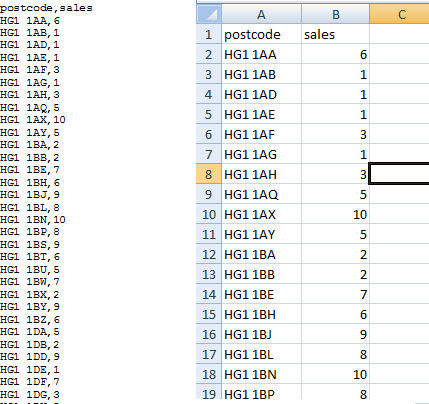This screenshot has width=429, height=404.
Task: Select cell containing HG1 1BB
Action: [261, 274]
